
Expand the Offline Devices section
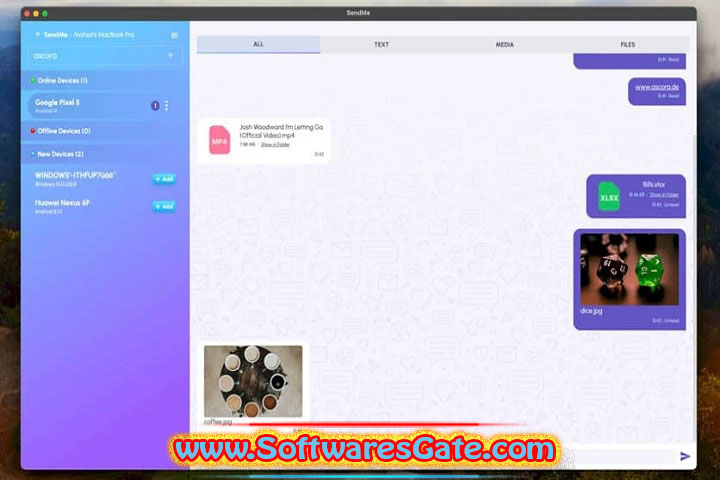pos(105,131)
